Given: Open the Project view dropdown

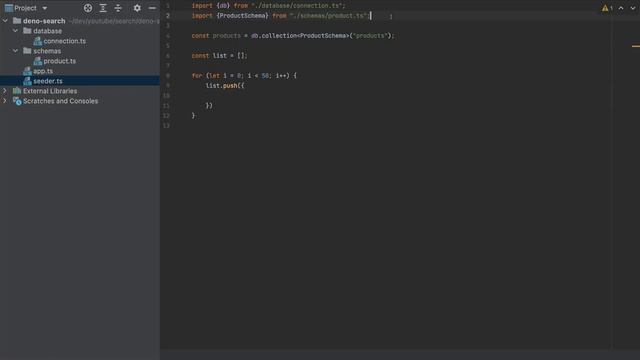Looking at the screenshot, I should (44, 8).
